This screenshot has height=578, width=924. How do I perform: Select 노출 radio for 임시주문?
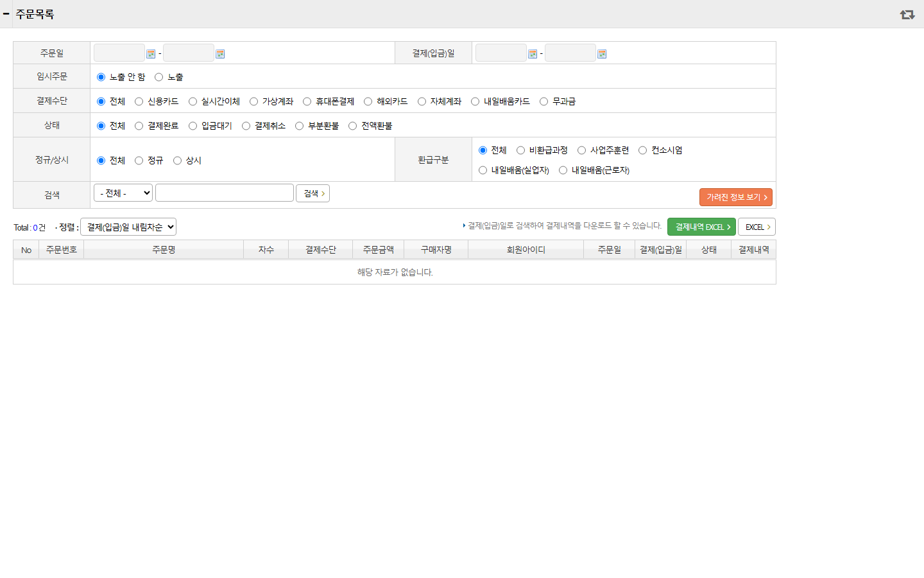coord(158,77)
